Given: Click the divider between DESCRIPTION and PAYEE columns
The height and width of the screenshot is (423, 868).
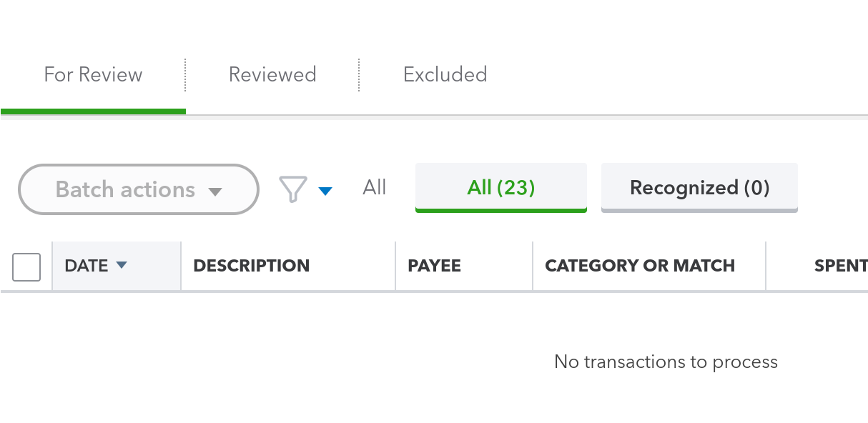Looking at the screenshot, I should coord(395,266).
